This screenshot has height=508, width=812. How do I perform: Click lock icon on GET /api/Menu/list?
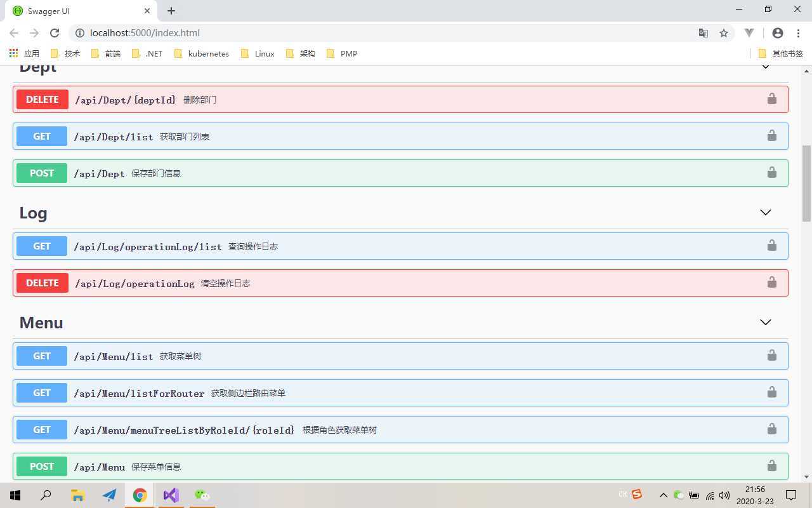tap(771, 355)
